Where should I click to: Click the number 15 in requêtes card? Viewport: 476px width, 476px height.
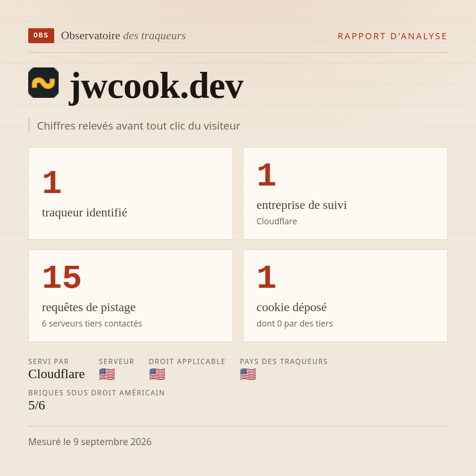click(62, 277)
